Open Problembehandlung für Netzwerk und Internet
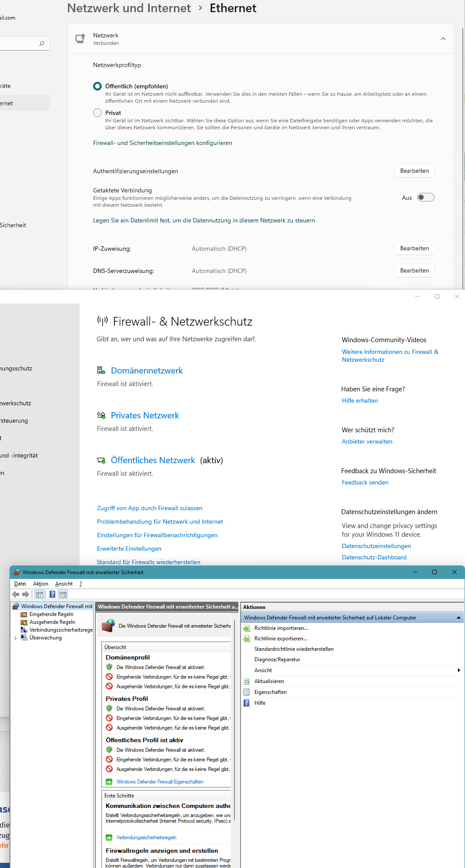Image resolution: width=465 pixels, height=868 pixels. point(160,521)
